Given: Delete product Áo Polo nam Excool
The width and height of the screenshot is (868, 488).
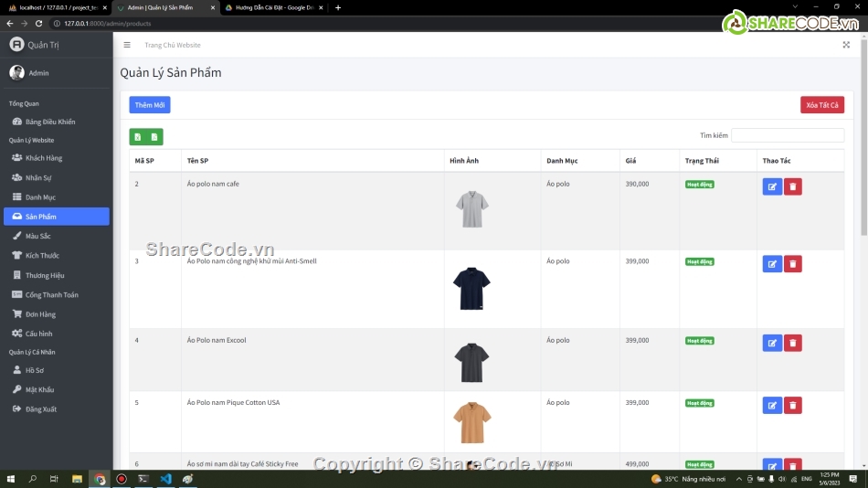Looking at the screenshot, I should 793,343.
